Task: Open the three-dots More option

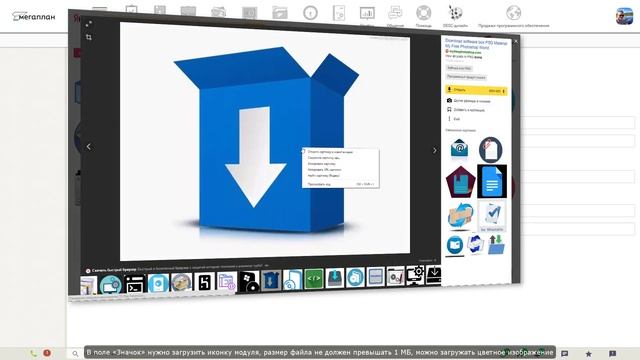Action: 453,119
